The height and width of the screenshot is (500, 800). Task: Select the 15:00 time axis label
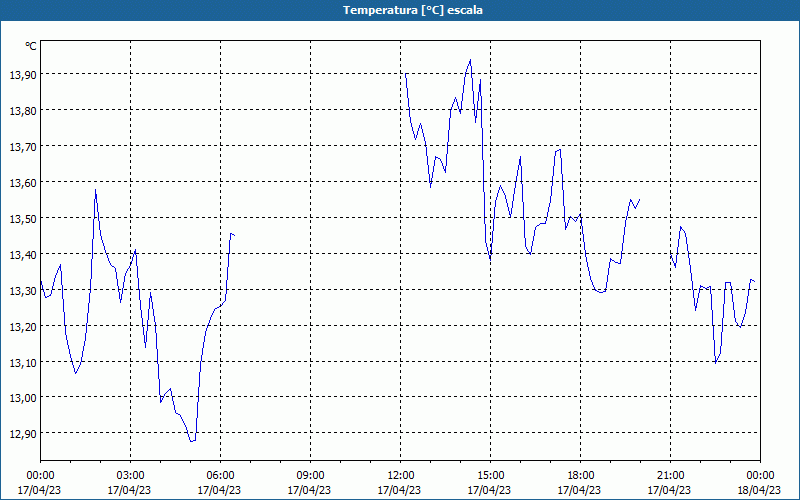pos(490,476)
